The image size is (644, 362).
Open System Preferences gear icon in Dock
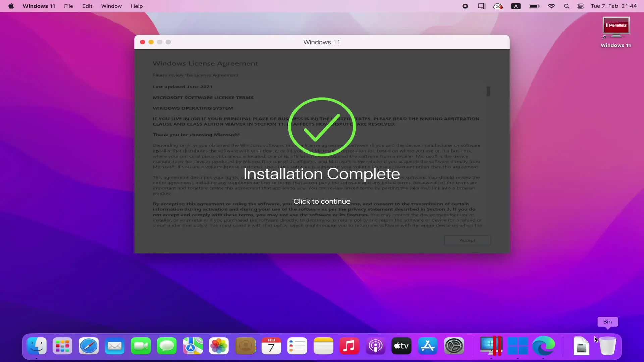454,346
